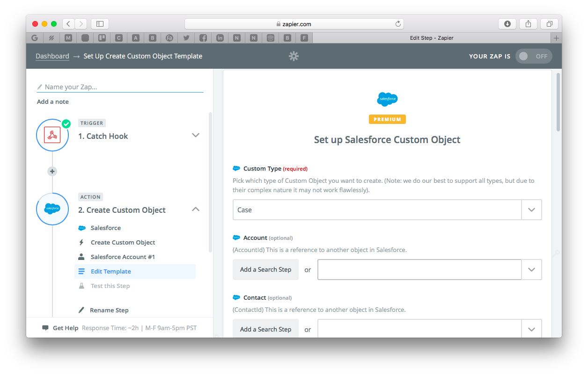
Task: Turn on the zap with the OFF switch
Action: click(x=534, y=56)
